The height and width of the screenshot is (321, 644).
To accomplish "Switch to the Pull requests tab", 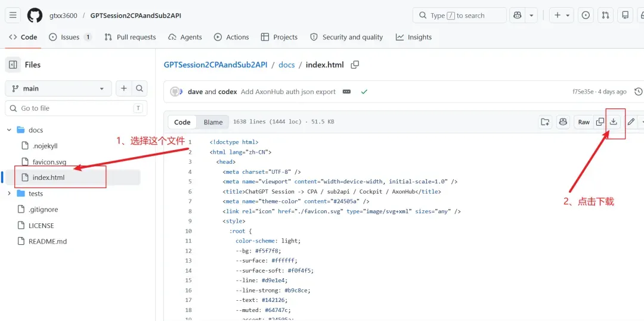I will click(130, 37).
